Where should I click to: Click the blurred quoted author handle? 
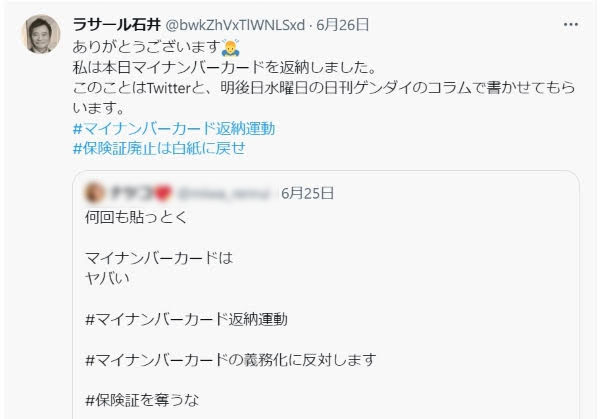coord(223,194)
